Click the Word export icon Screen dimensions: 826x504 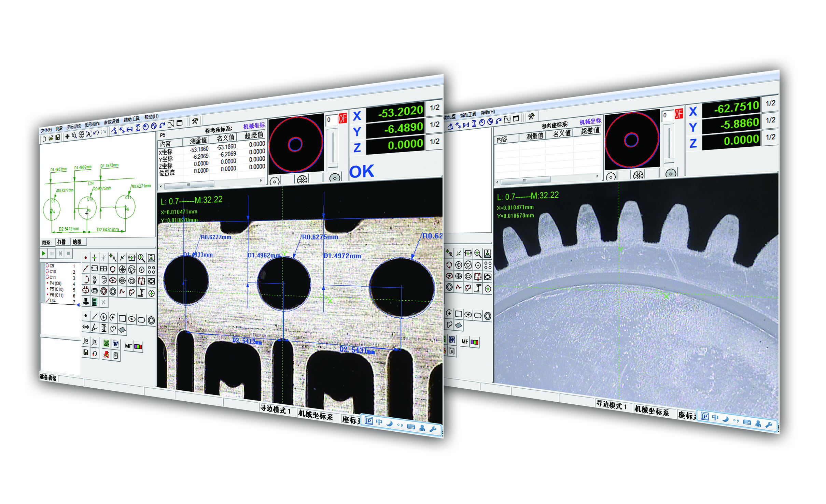tap(115, 344)
